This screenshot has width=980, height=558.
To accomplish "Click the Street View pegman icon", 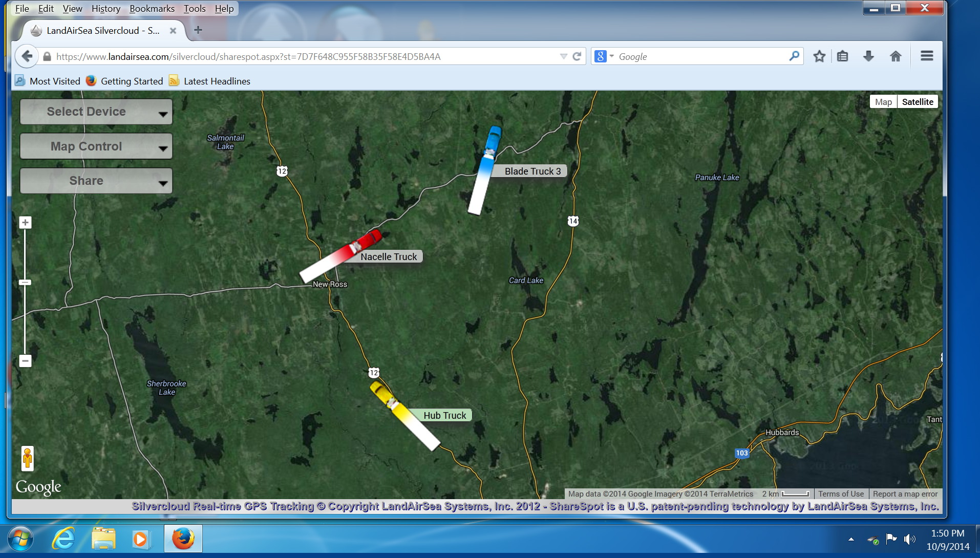I will pyautogui.click(x=28, y=458).
